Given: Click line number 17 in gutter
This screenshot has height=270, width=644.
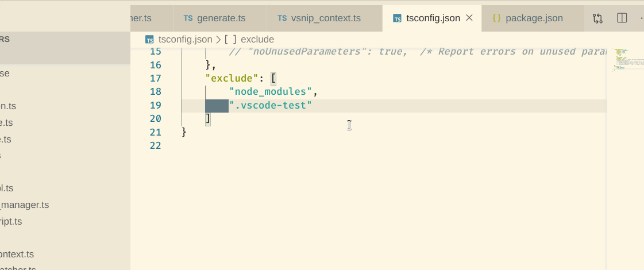Looking at the screenshot, I should pyautogui.click(x=155, y=78).
